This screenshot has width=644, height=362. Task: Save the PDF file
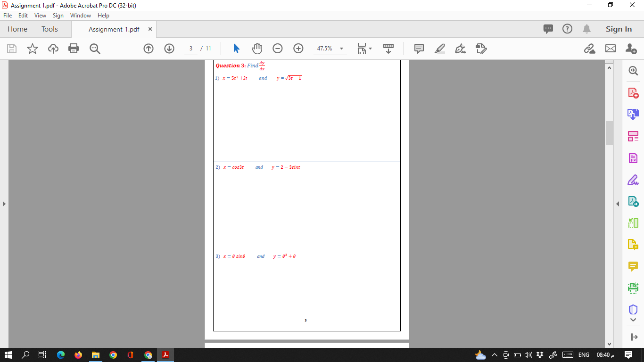11,49
